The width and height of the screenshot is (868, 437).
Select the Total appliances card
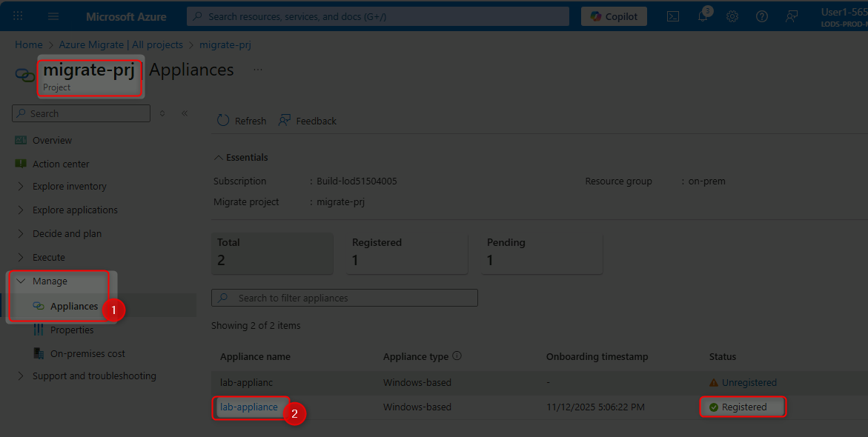272,253
